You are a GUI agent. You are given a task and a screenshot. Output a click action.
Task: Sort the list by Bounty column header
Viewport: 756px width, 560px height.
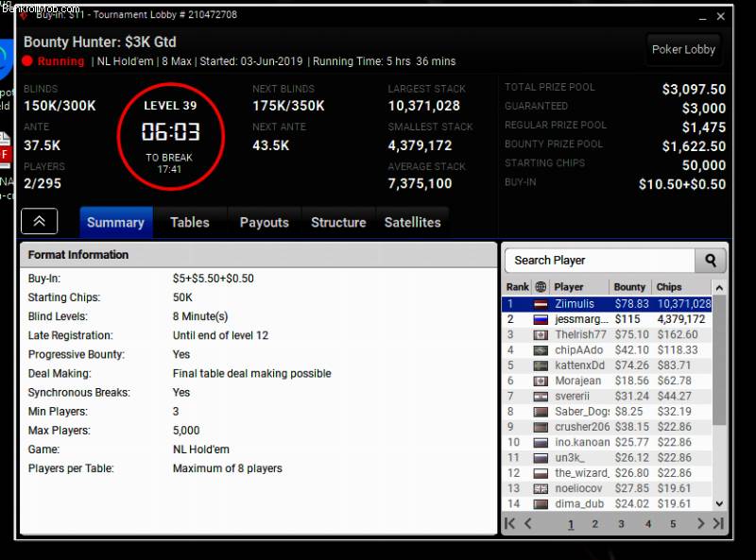629,287
